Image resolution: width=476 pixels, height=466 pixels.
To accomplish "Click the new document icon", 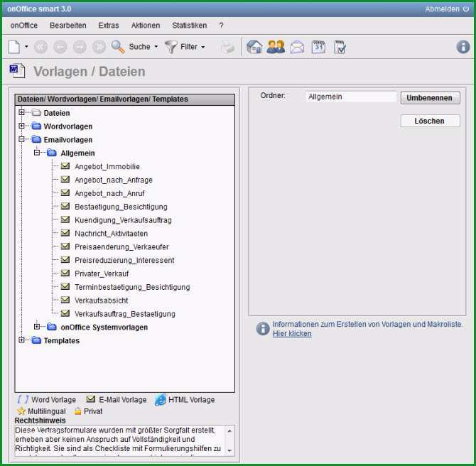I will point(14,47).
